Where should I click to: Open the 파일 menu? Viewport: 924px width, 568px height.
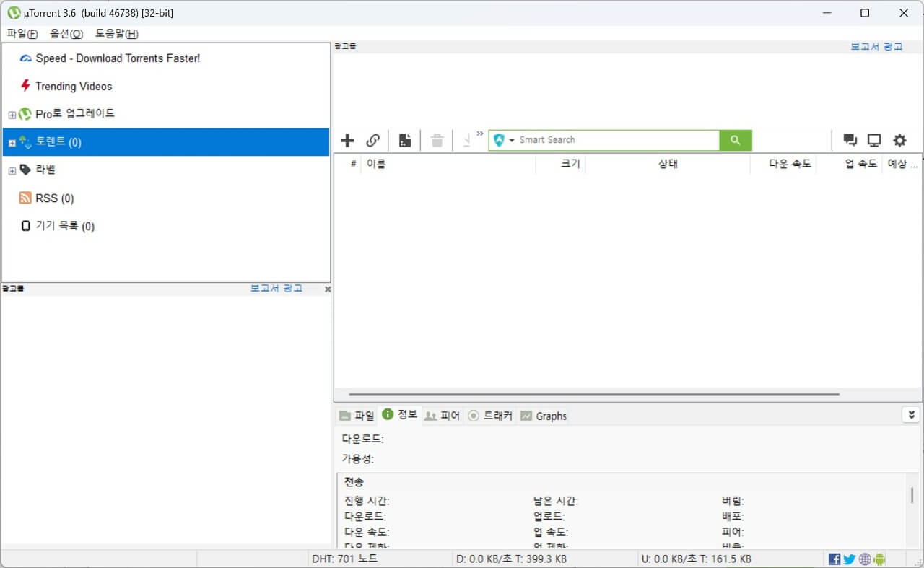pos(22,34)
